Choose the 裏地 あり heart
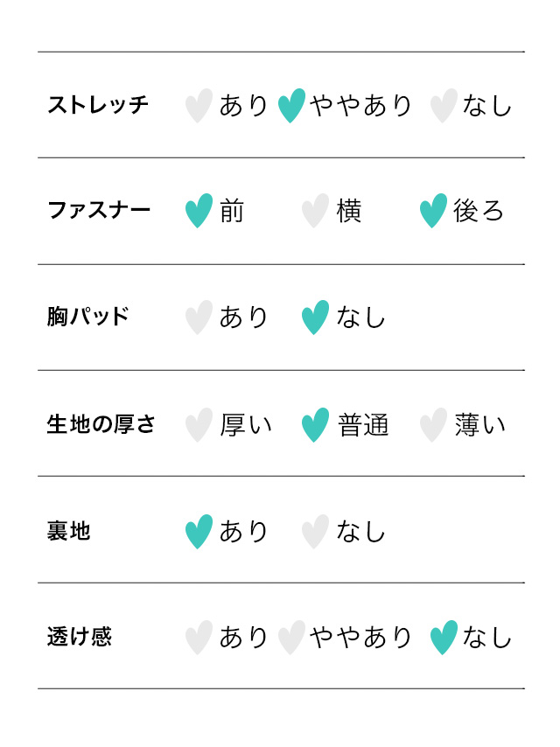 (x=199, y=532)
